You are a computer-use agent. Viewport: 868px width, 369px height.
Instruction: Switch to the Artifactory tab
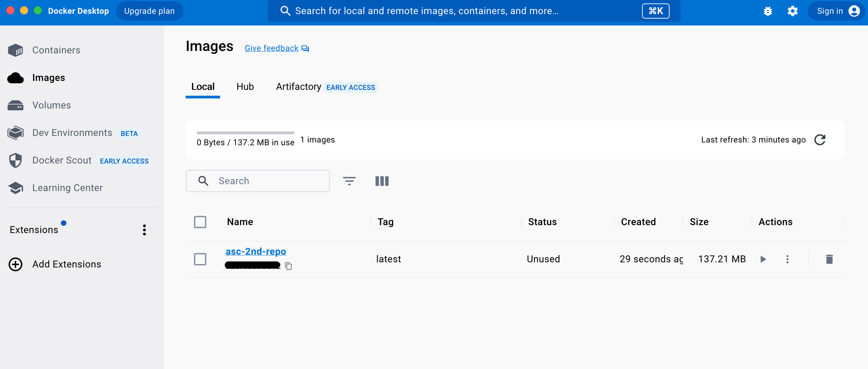tap(299, 87)
